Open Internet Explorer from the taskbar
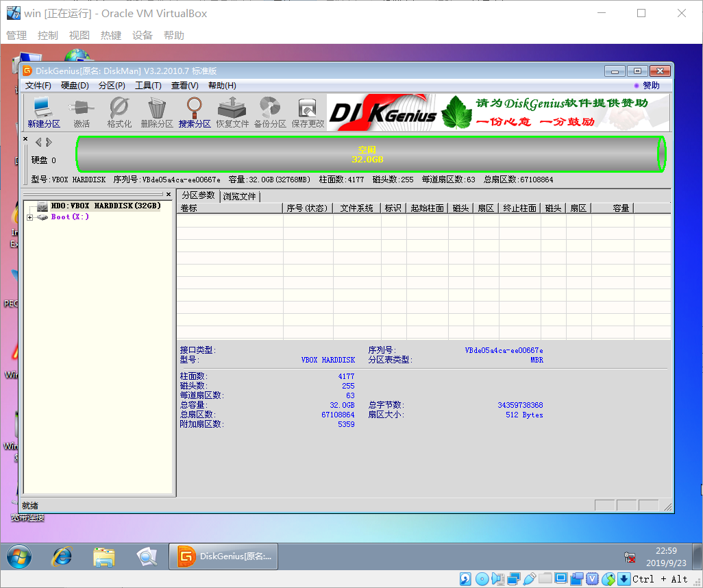 (x=61, y=557)
